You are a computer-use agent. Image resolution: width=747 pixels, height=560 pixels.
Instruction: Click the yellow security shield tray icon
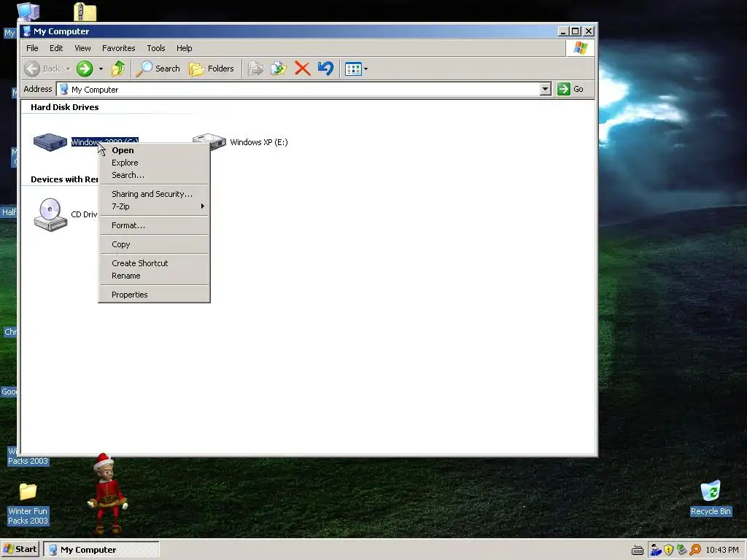pyautogui.click(x=668, y=550)
